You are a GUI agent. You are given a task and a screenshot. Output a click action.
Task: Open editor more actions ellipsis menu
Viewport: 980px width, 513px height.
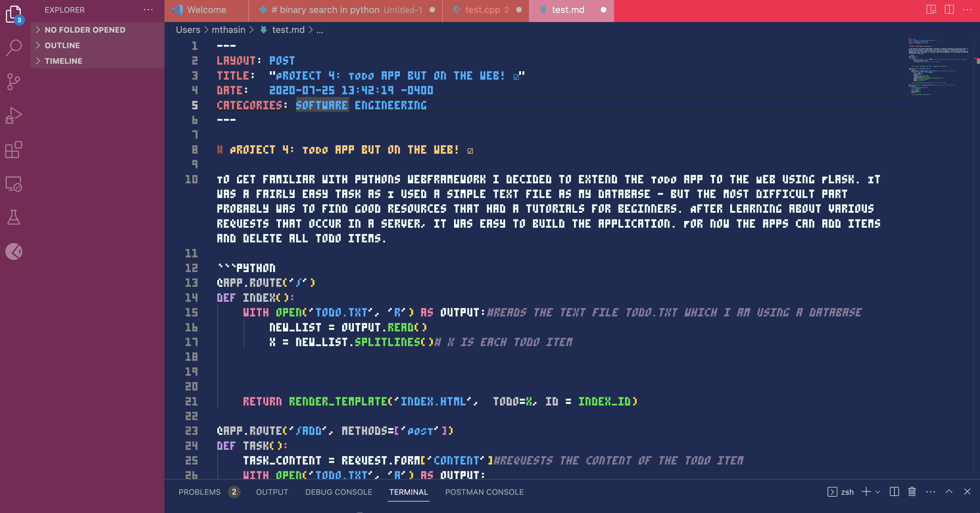967,10
